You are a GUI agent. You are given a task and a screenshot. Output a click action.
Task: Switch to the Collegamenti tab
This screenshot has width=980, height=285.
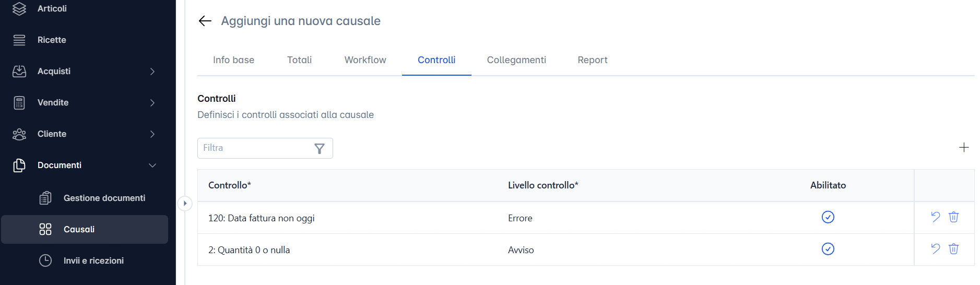click(x=516, y=60)
